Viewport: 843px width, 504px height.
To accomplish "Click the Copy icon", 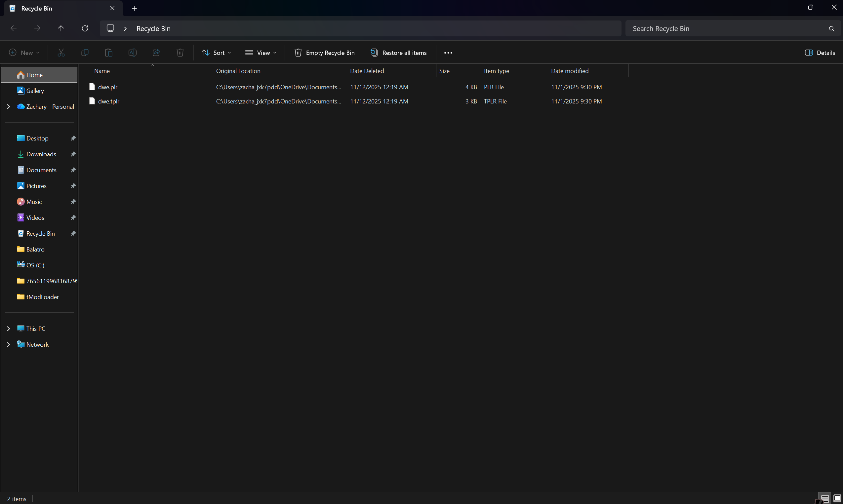I will [85, 52].
